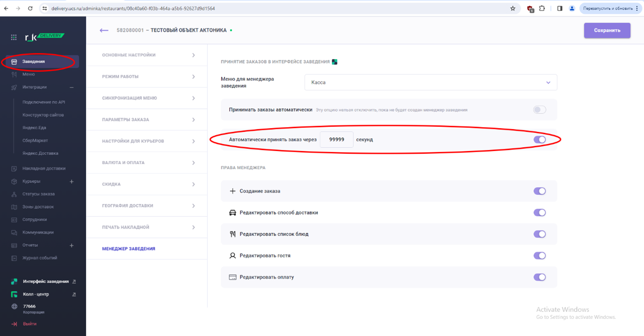Open the Касса menu dropdown

[x=430, y=83]
